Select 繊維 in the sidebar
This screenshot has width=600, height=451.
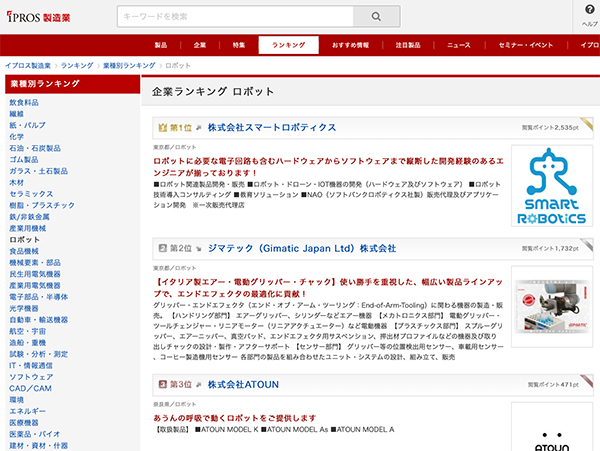(x=16, y=114)
